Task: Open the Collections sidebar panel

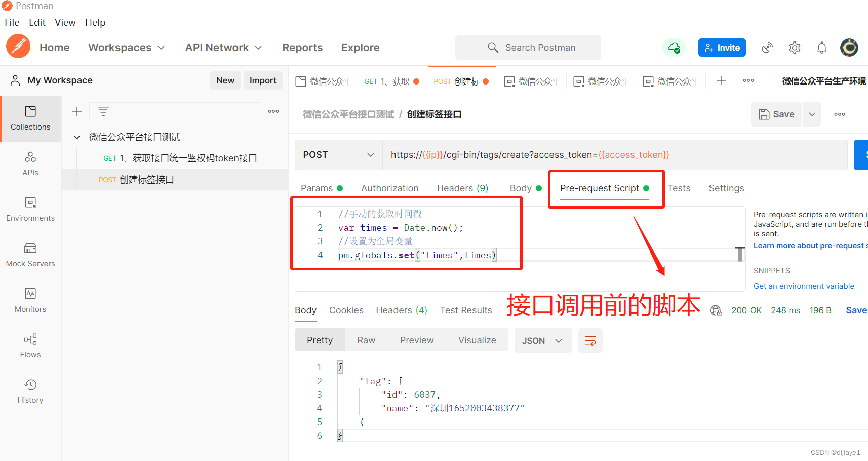Action: [x=30, y=118]
